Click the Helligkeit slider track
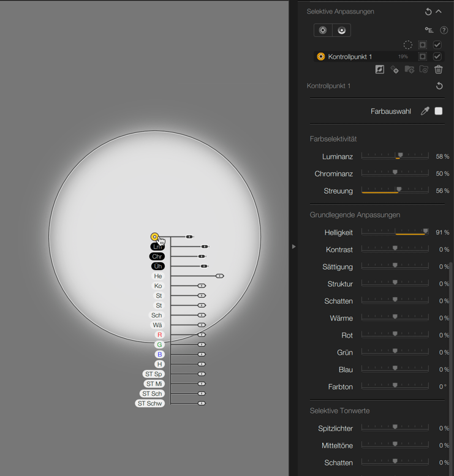This screenshot has height=476, width=454. point(395,232)
